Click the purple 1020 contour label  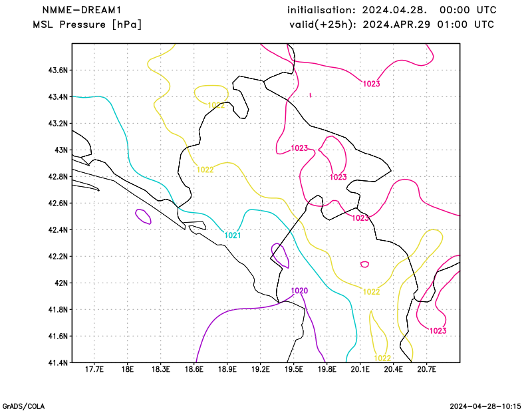click(300, 291)
